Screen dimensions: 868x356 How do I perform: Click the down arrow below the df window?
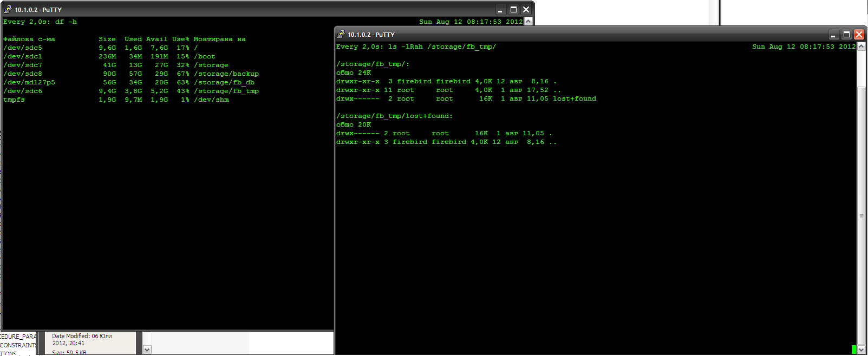pyautogui.click(x=147, y=350)
